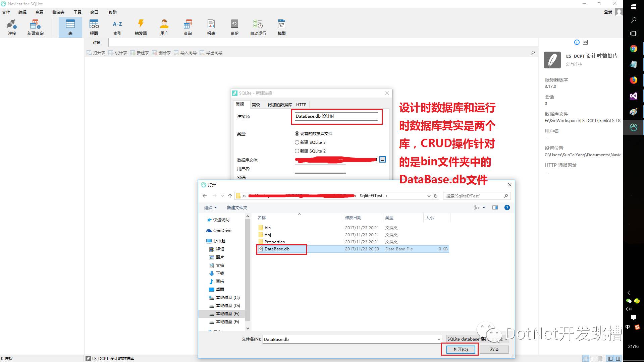The height and width of the screenshot is (362, 644).
Task: Switch to 附加的数据库 tab
Action: pyautogui.click(x=280, y=105)
